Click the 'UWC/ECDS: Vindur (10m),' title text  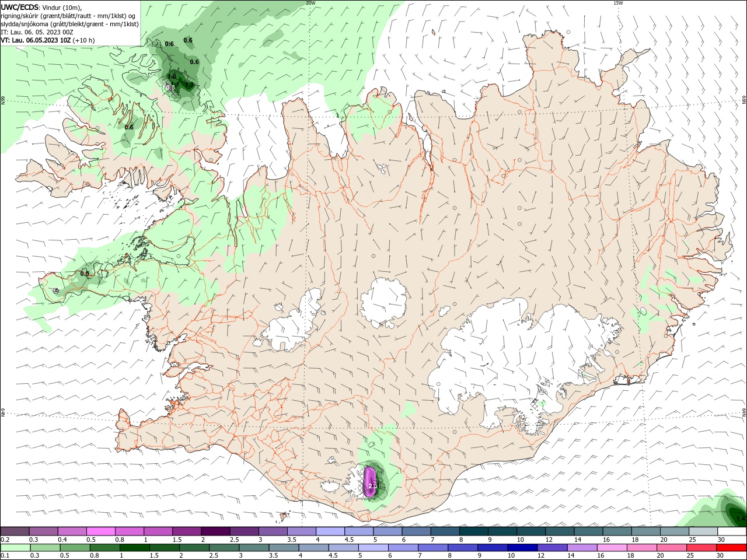coord(41,7)
